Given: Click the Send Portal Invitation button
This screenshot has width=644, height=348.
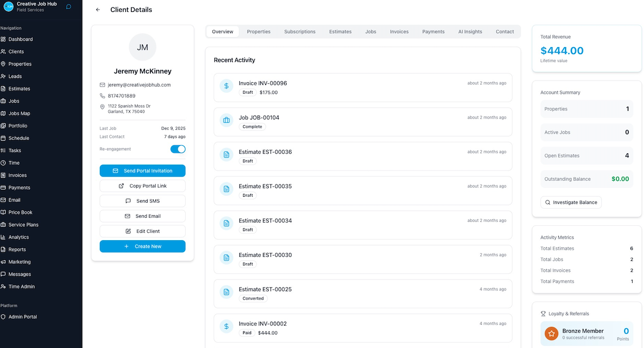Looking at the screenshot, I should 142,171.
